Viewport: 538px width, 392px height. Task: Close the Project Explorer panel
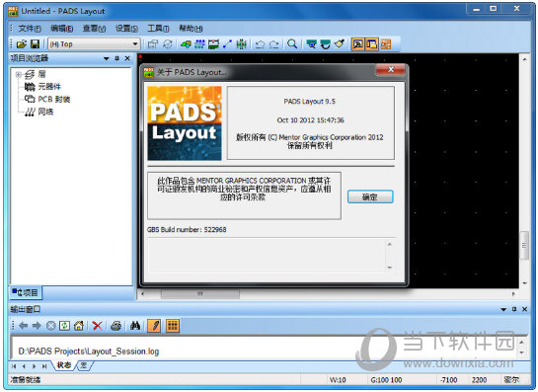127,58
